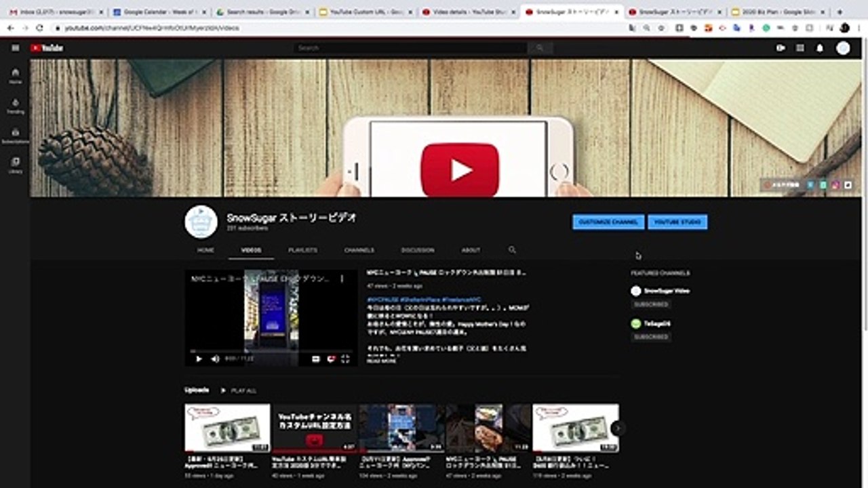868x488 pixels.
Task: Mute the featured video volume
Action: (215, 359)
